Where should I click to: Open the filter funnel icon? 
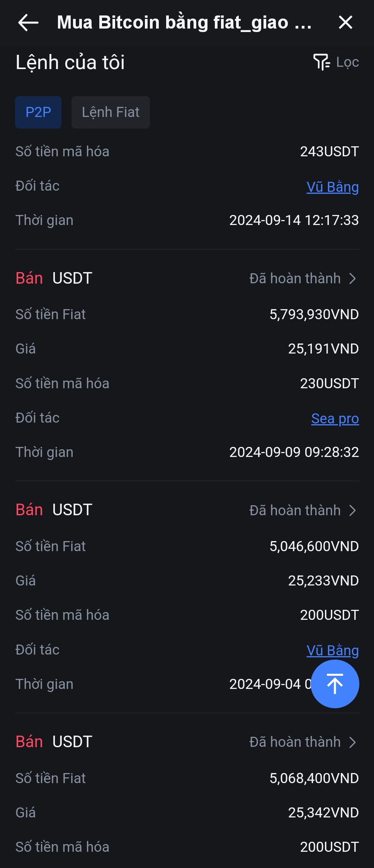(321, 62)
